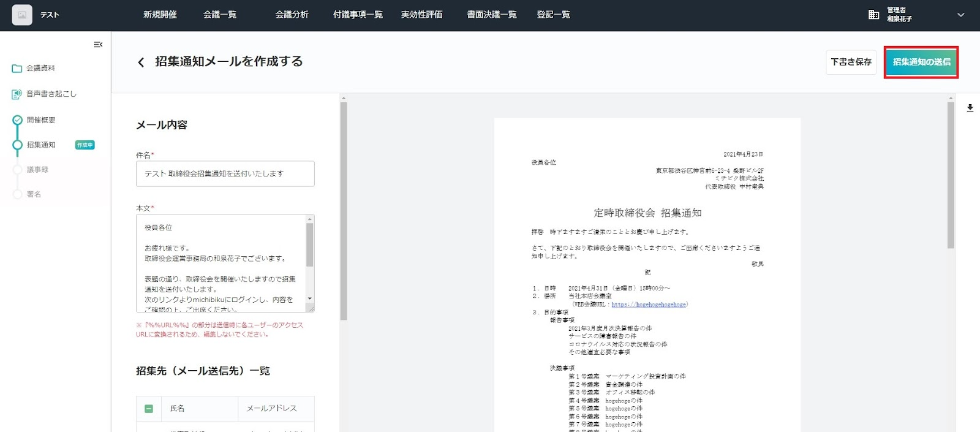Click the back arrow beside 招集通知メールを作成する
Screen dimensions: 980x432
141,63
